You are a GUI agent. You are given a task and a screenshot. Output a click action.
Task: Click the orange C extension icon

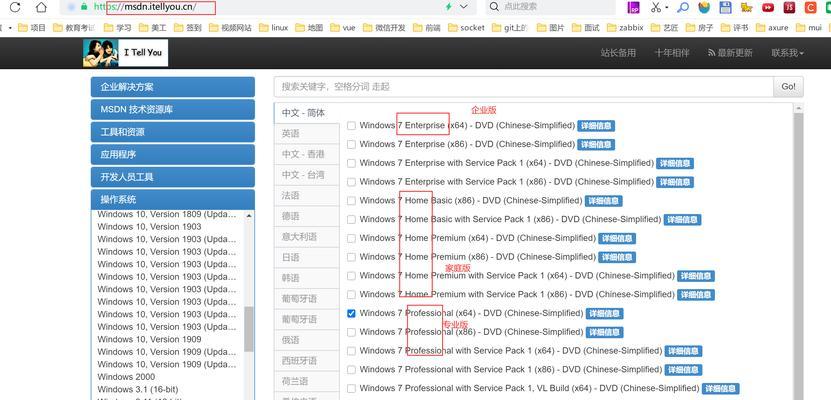810,7
